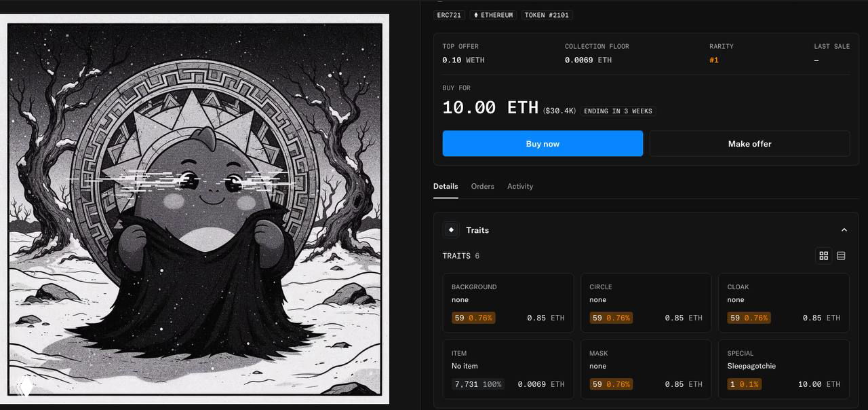Select the ERC721 badge
The width and height of the screenshot is (868, 410).
(450, 15)
